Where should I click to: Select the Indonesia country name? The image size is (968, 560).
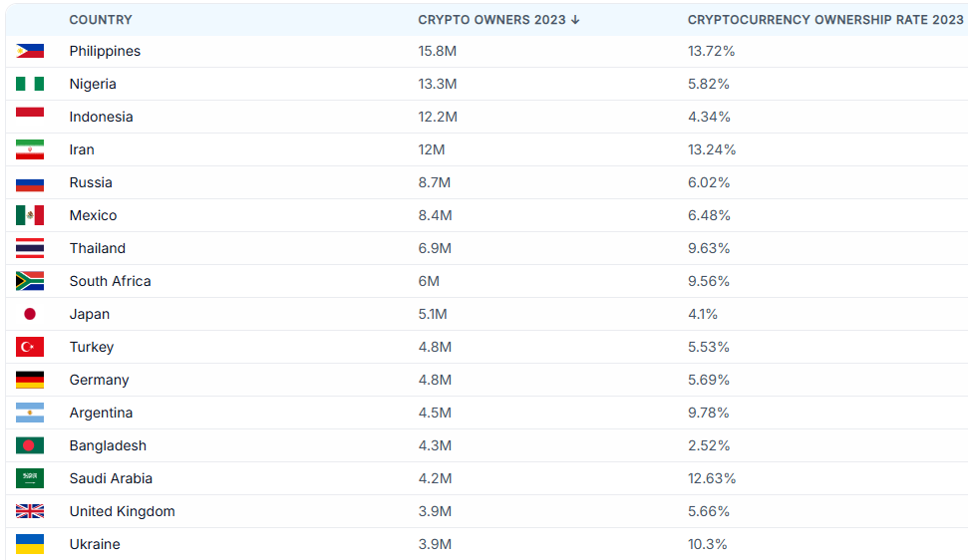pyautogui.click(x=101, y=117)
